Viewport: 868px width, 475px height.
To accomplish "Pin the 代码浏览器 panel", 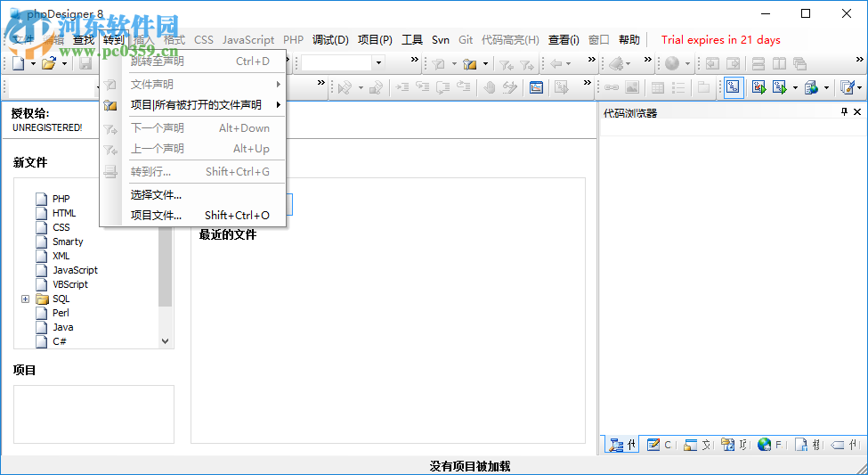I will [844, 112].
